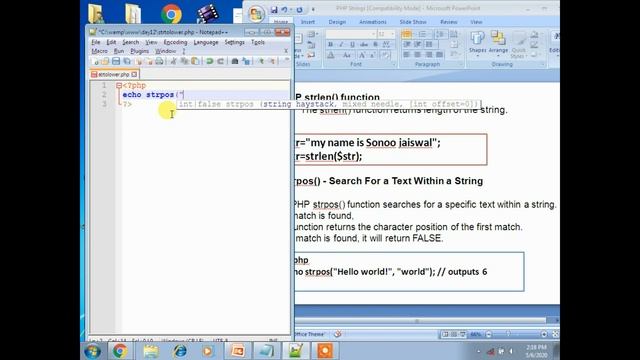Click the Office button in PowerPoint

pyautogui.click(x=256, y=14)
